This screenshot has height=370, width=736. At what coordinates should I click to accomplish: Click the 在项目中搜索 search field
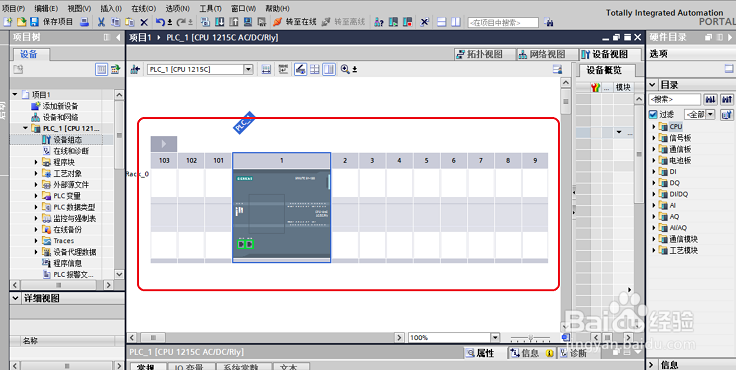503,22
